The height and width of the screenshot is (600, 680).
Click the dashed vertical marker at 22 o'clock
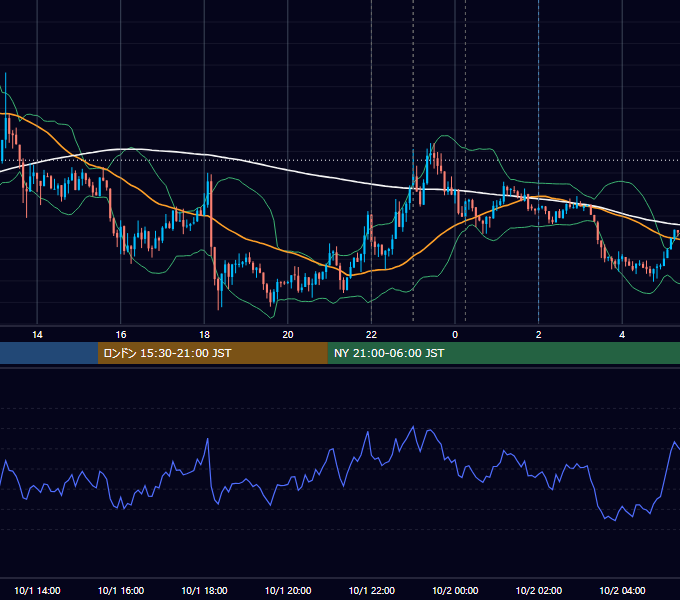pos(371,163)
